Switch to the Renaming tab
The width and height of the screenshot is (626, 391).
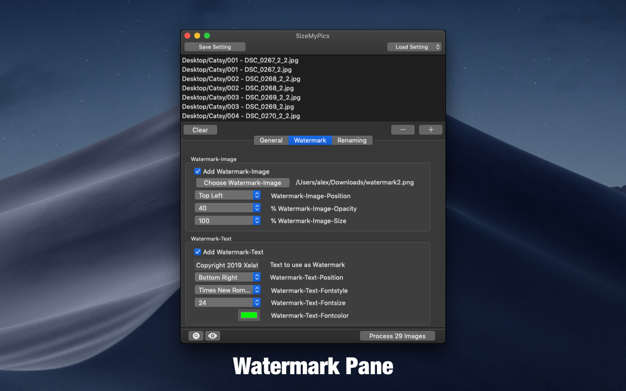pyautogui.click(x=352, y=140)
